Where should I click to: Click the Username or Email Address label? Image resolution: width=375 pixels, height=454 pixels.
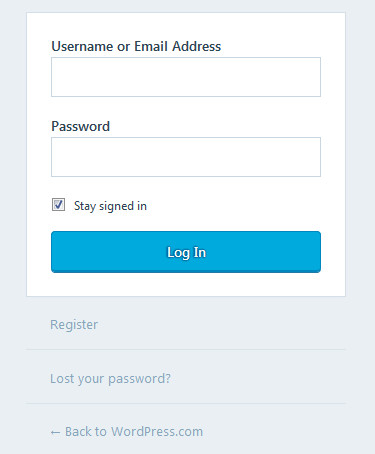pyautogui.click(x=136, y=46)
